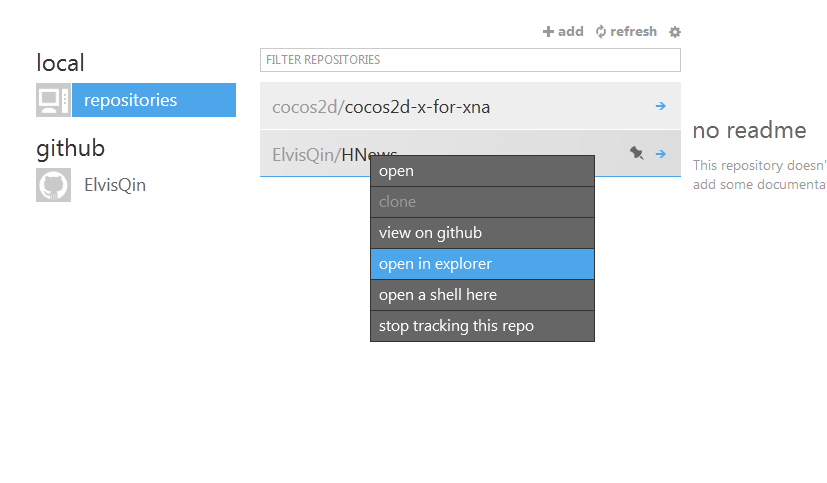This screenshot has height=483, width=827.
Task: Select "open in explorer" menu item
Action: tap(482, 264)
